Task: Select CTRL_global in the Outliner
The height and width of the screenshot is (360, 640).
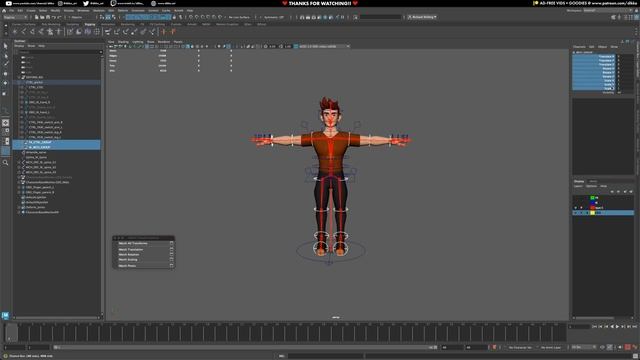Action: (35, 82)
